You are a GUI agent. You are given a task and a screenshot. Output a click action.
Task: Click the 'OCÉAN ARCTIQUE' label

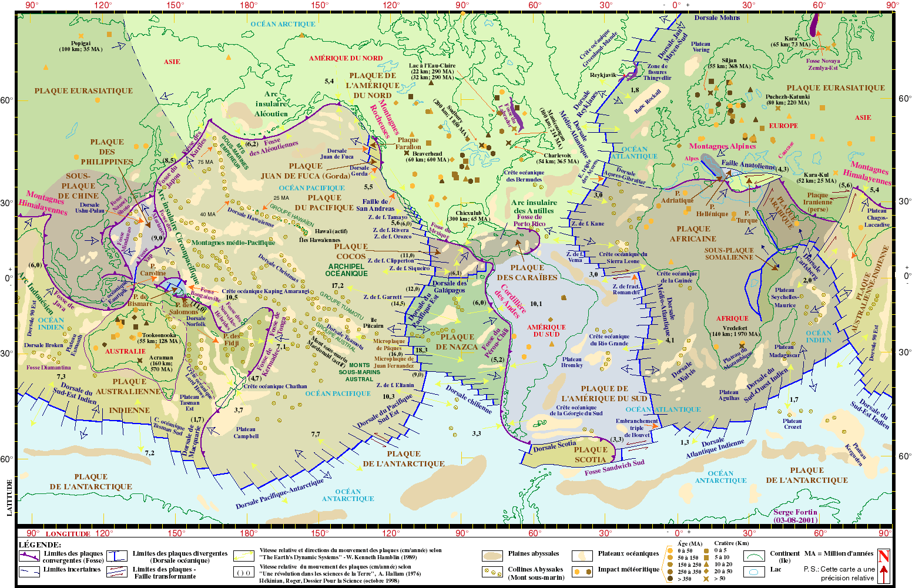point(283,24)
